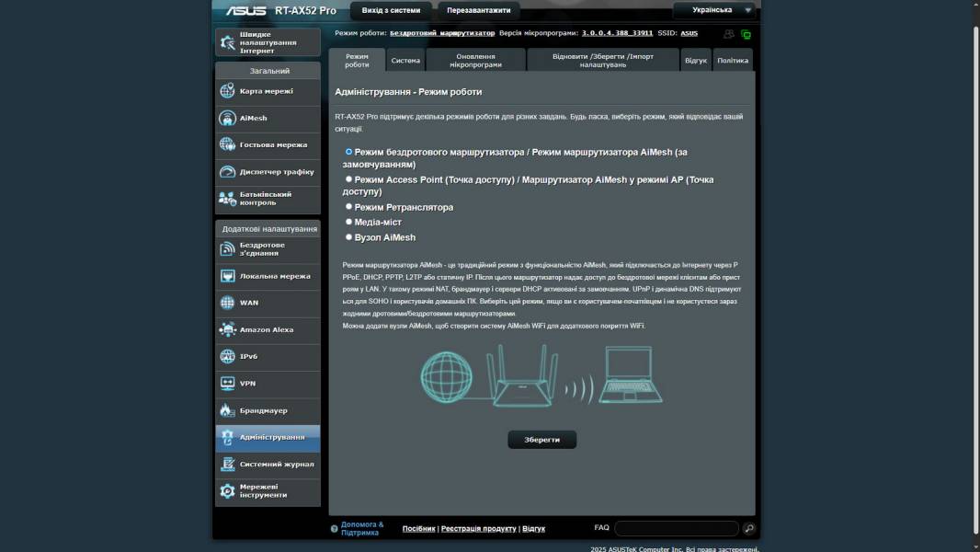Open AiMesh icon in sidebar
This screenshot has height=552, width=980.
[x=227, y=118]
